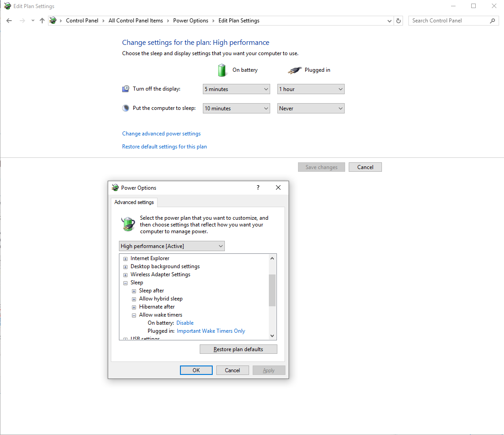Click the Back navigation arrow
The width and height of the screenshot is (504, 435).
[9, 21]
